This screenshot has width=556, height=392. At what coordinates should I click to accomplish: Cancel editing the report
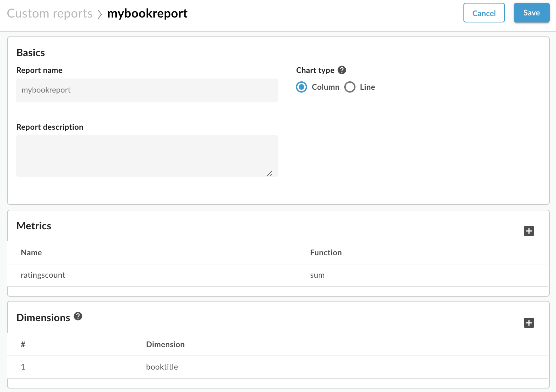[484, 13]
